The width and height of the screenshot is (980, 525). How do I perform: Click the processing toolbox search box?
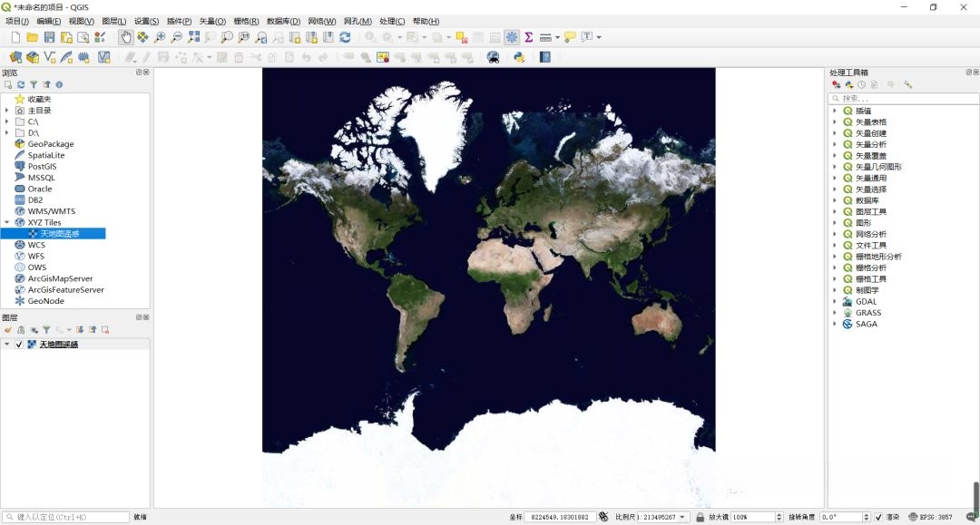[903, 98]
